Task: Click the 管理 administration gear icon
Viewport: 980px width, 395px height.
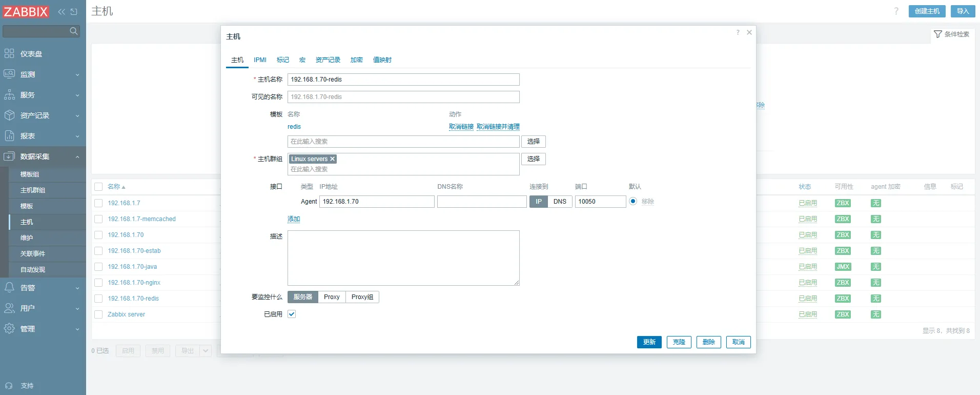Action: point(9,328)
